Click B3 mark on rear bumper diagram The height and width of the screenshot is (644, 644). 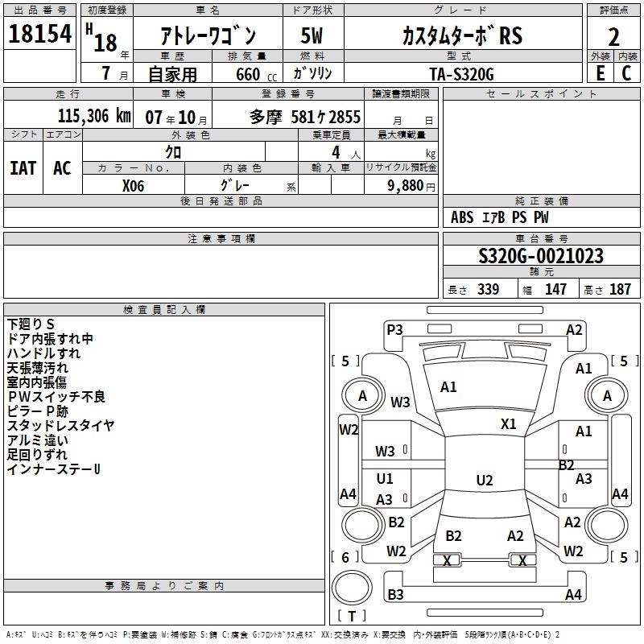coord(395,595)
